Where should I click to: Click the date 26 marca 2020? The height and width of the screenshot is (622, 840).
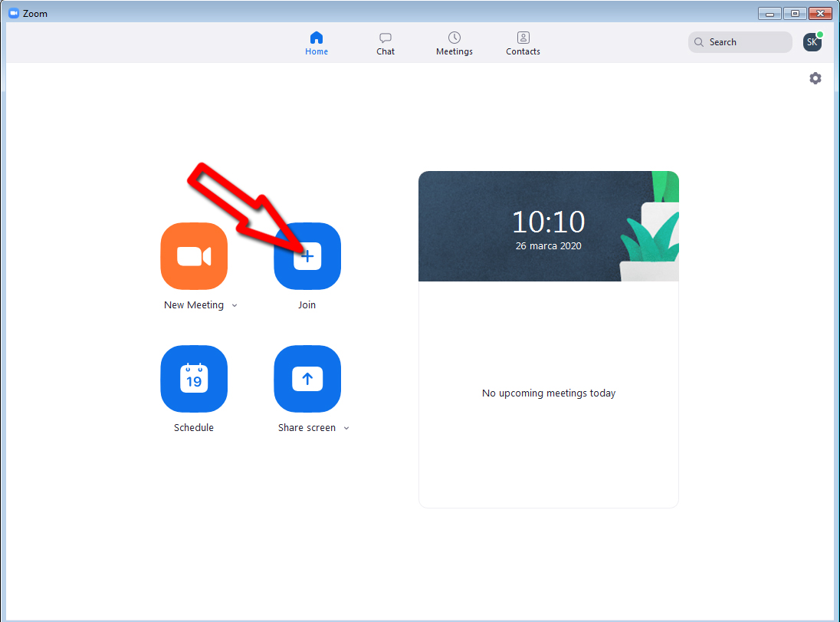[x=548, y=245]
